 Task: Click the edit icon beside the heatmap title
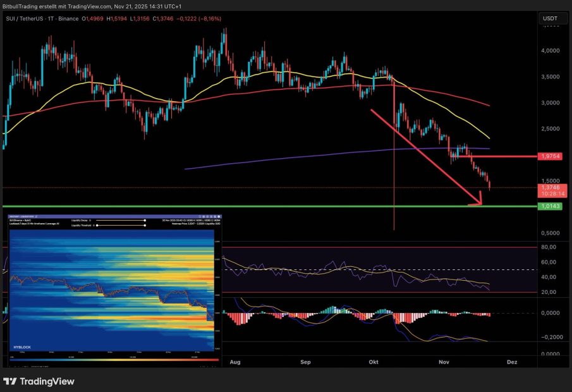pyautogui.click(x=36, y=216)
